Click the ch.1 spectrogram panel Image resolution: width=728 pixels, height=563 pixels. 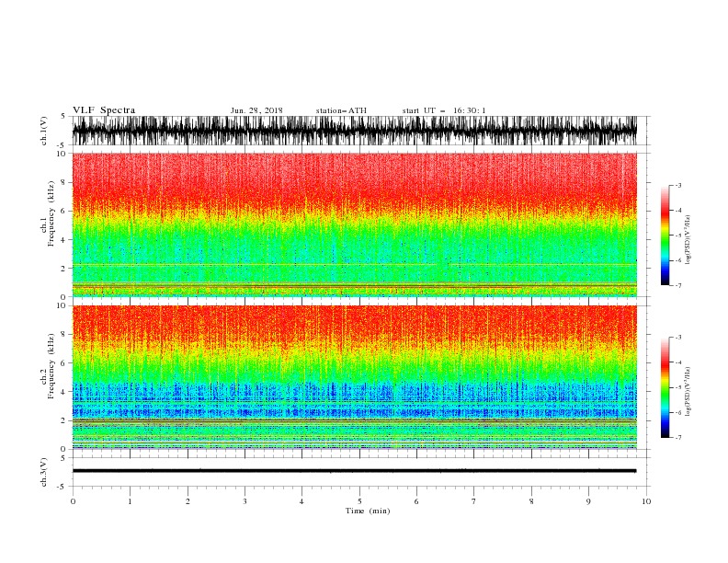(x=354, y=224)
